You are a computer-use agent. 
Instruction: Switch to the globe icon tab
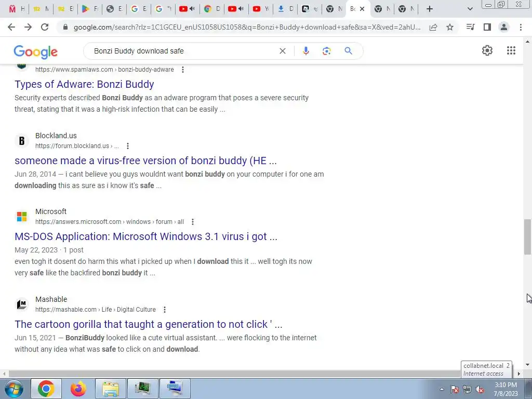point(115,9)
